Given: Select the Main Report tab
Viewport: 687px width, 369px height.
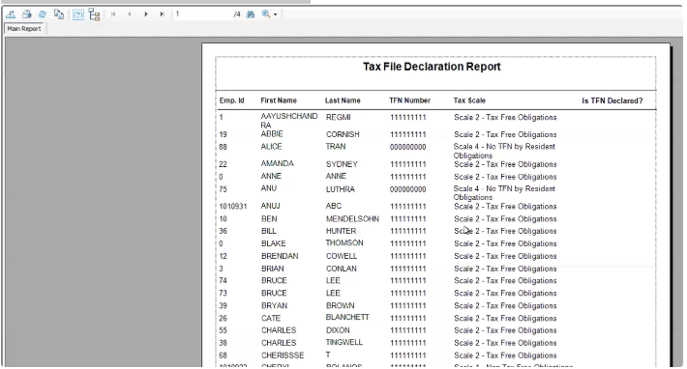Looking at the screenshot, I should (x=24, y=29).
